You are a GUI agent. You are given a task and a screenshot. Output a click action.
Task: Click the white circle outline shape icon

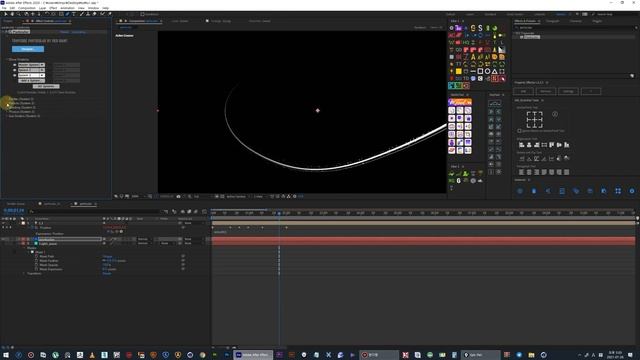coord(487,71)
